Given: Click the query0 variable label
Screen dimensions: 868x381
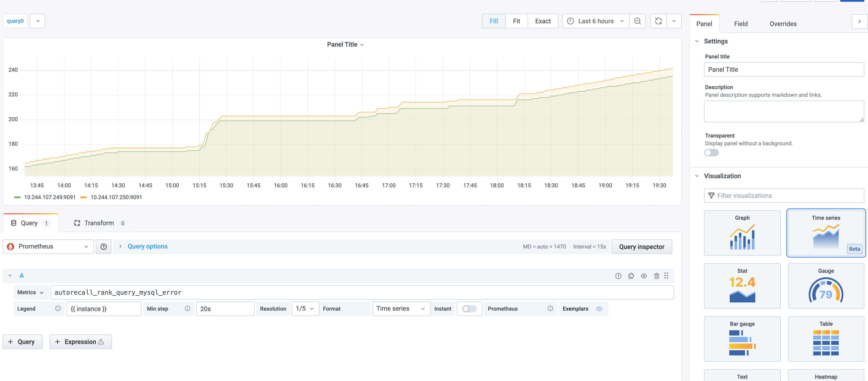Looking at the screenshot, I should [x=15, y=21].
